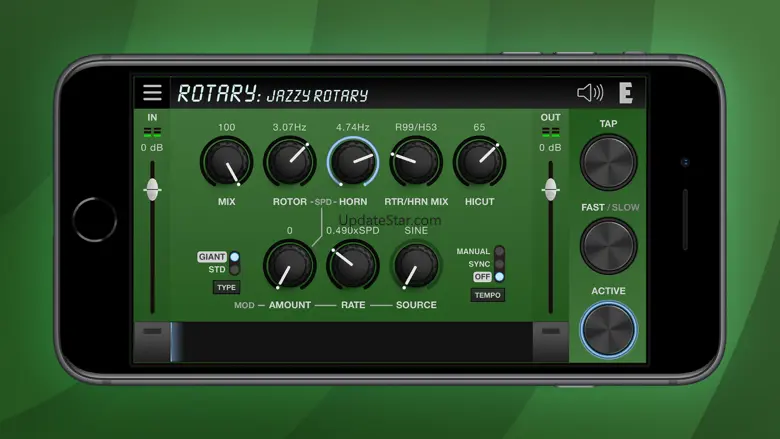Screen dimensions: 780x439
Task: Toggle the ACTIVE bypass button
Action: click(x=608, y=330)
